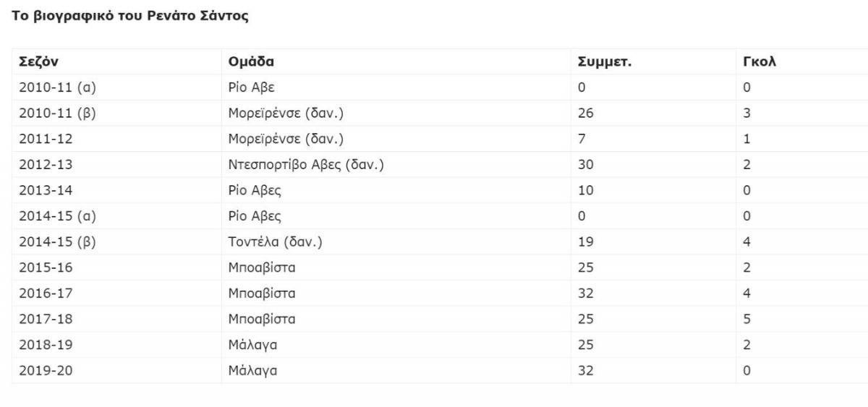Image resolution: width=868 pixels, height=407 pixels.
Task: Click the Μποαβίστα cell in 2016-17 row
Action: 396,294
